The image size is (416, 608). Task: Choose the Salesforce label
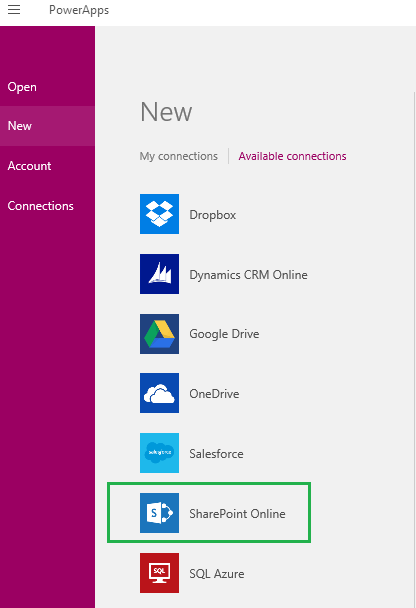point(216,454)
